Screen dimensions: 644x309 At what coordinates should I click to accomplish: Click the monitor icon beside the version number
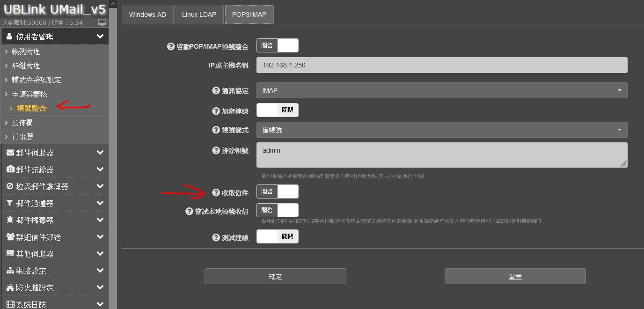pyautogui.click(x=102, y=22)
